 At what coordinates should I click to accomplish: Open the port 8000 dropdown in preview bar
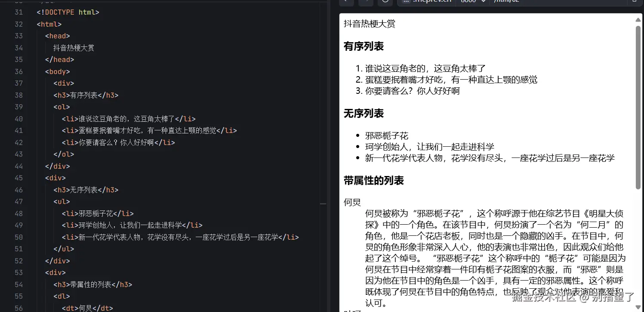472,1
